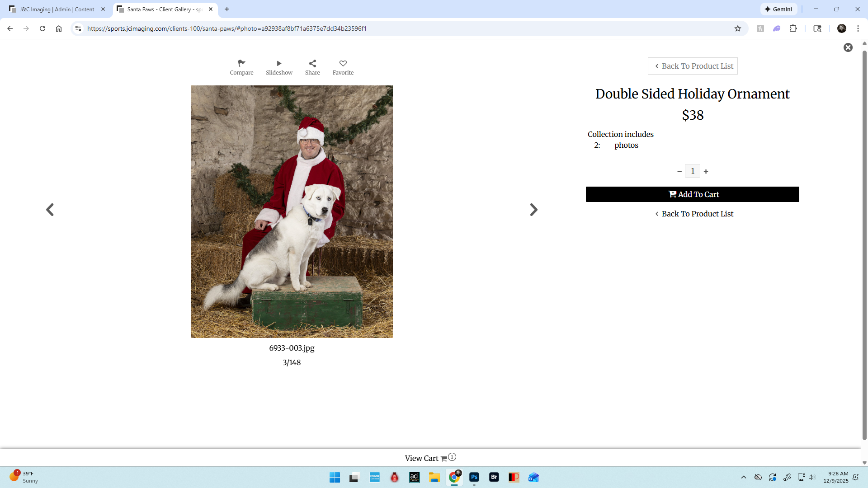The height and width of the screenshot is (488, 868).
Task: Click the top Back To Product List button
Action: (693, 66)
